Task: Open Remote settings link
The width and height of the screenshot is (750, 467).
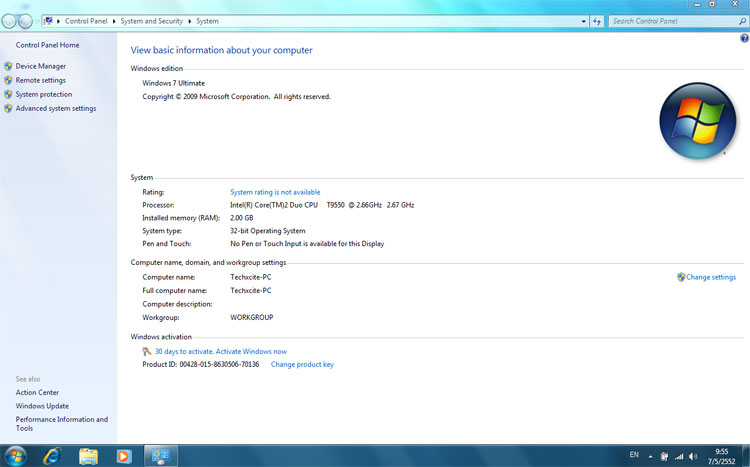Action: pos(41,80)
